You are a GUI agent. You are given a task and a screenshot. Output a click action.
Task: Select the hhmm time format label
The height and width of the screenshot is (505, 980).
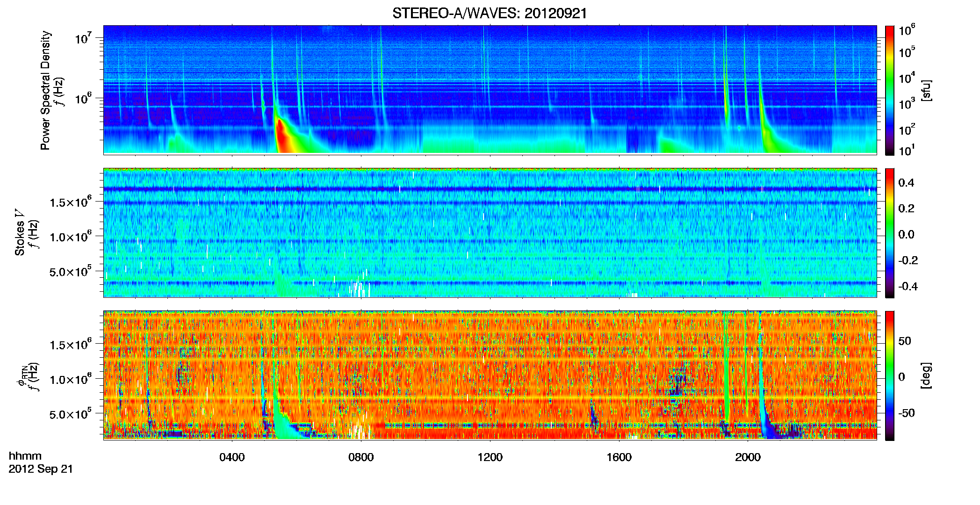(x=25, y=456)
